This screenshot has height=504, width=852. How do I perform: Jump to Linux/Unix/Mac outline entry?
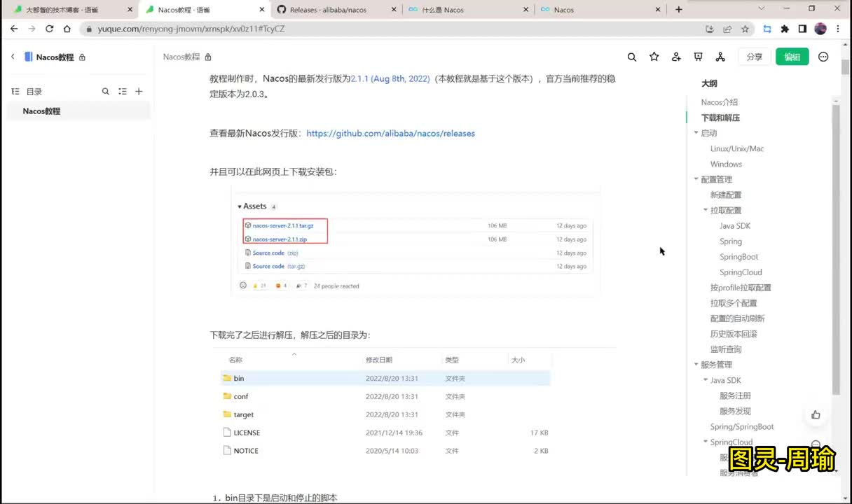(x=737, y=148)
